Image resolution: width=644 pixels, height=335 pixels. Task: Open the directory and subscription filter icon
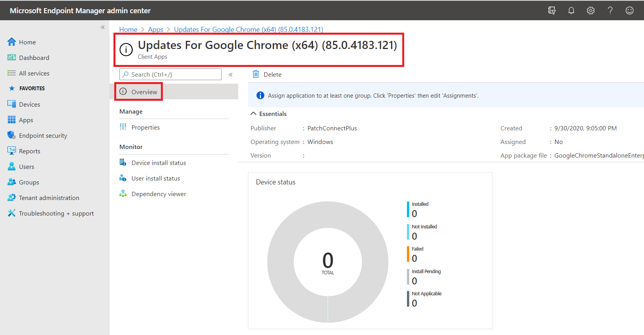(x=552, y=11)
